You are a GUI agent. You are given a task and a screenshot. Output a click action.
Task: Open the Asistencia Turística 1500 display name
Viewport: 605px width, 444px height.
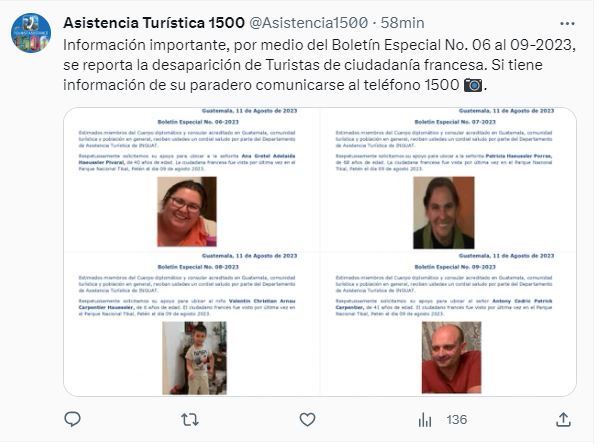pos(154,23)
